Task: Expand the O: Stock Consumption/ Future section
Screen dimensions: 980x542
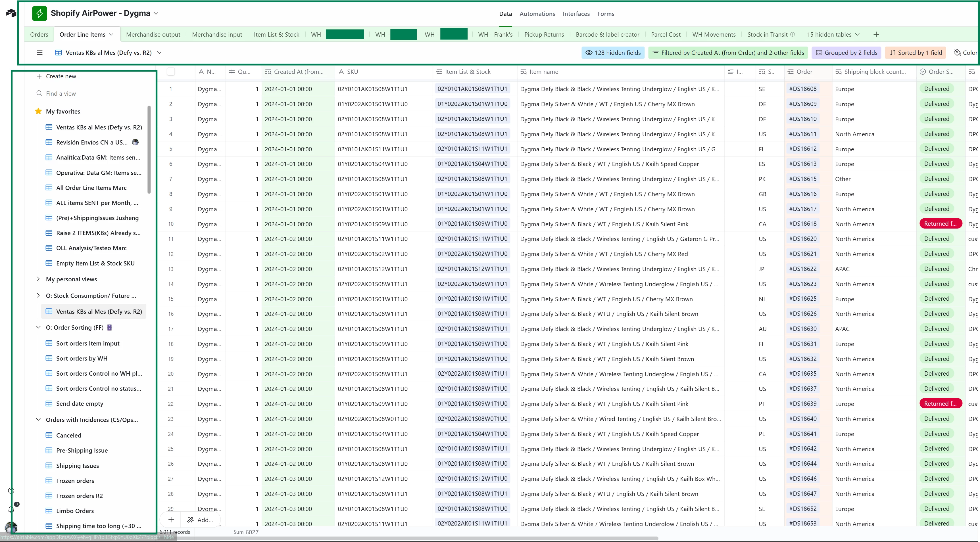Action: pyautogui.click(x=38, y=295)
